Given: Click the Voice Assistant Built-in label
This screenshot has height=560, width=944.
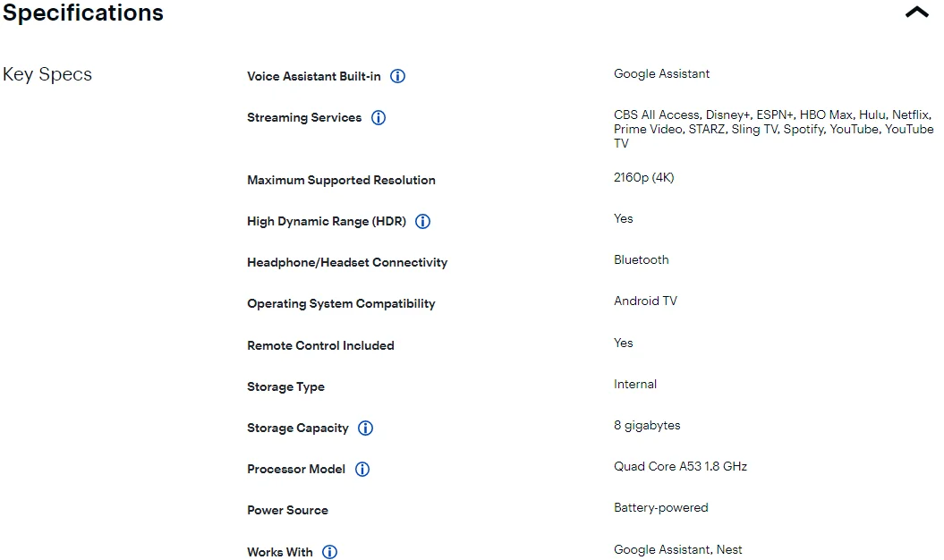Looking at the screenshot, I should tap(314, 76).
